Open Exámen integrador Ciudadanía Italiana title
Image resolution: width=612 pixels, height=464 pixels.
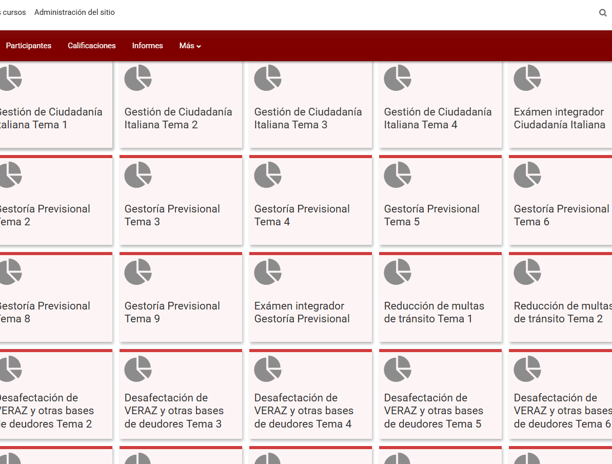click(x=560, y=118)
